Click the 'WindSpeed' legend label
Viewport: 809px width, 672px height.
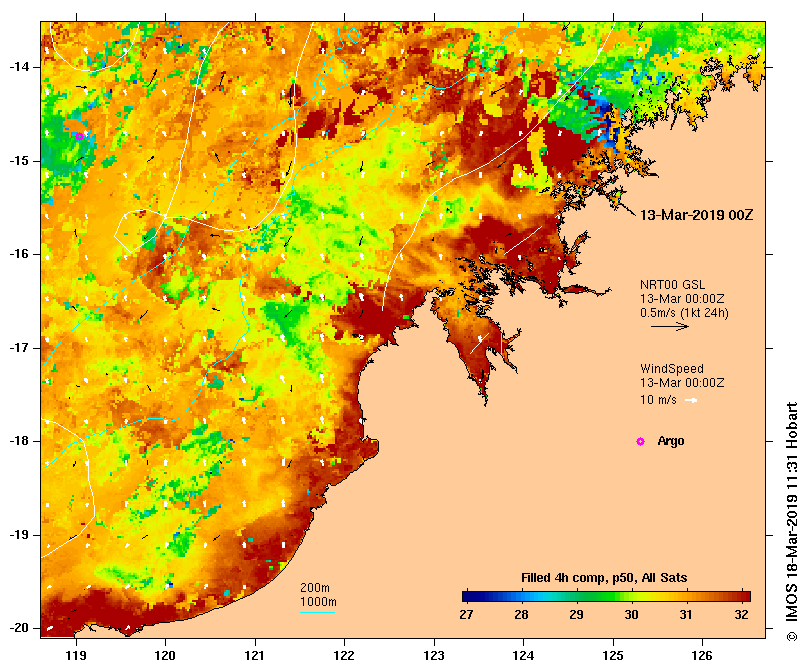point(672,369)
